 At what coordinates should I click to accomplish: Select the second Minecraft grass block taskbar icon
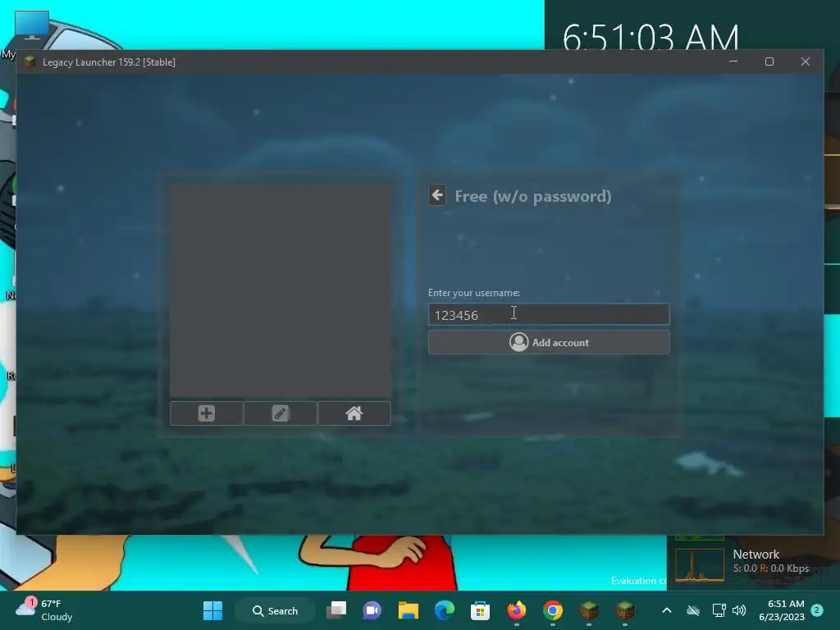coord(624,610)
